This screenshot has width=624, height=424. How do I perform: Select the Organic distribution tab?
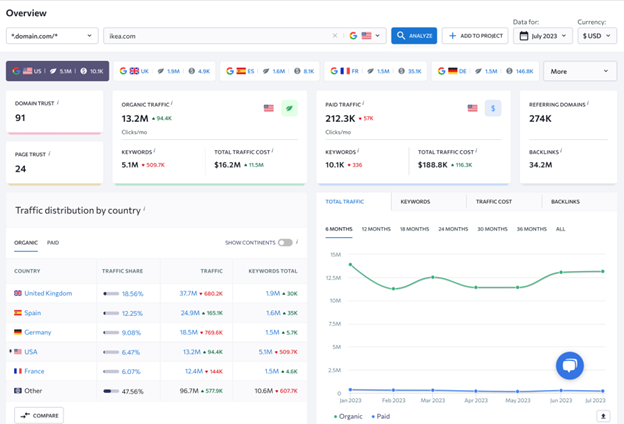(26, 242)
